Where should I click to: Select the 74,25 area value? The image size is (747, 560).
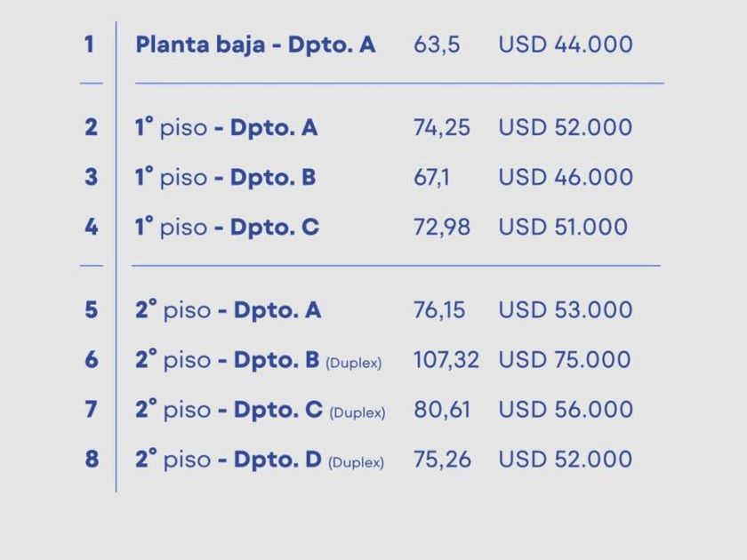point(441,127)
